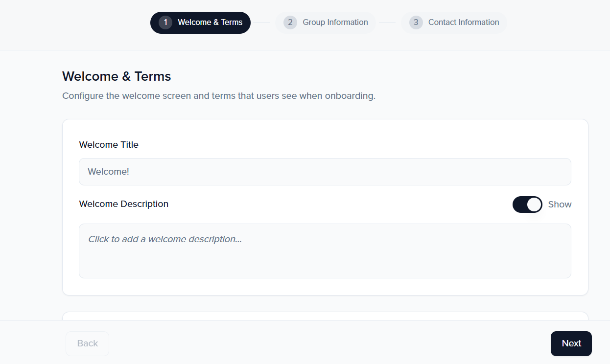
Task: Focus the Welcome Title input field
Action: point(325,172)
